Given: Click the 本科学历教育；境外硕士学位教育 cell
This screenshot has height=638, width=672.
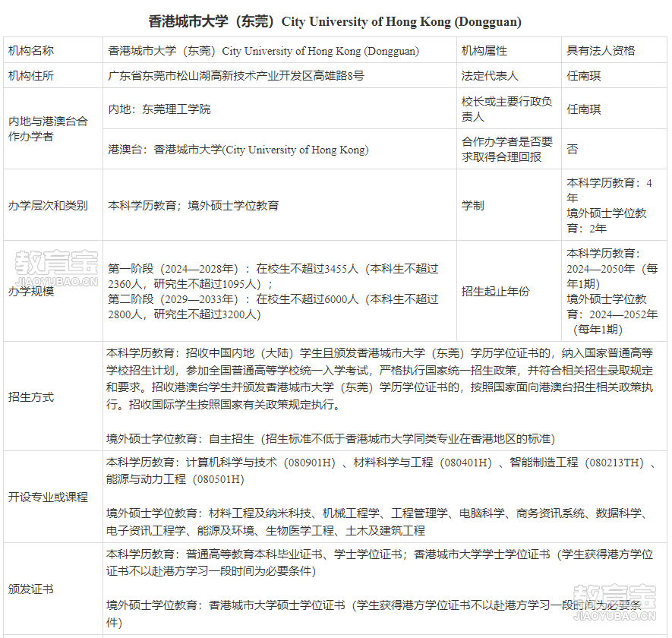Looking at the screenshot, I should (x=280, y=204).
